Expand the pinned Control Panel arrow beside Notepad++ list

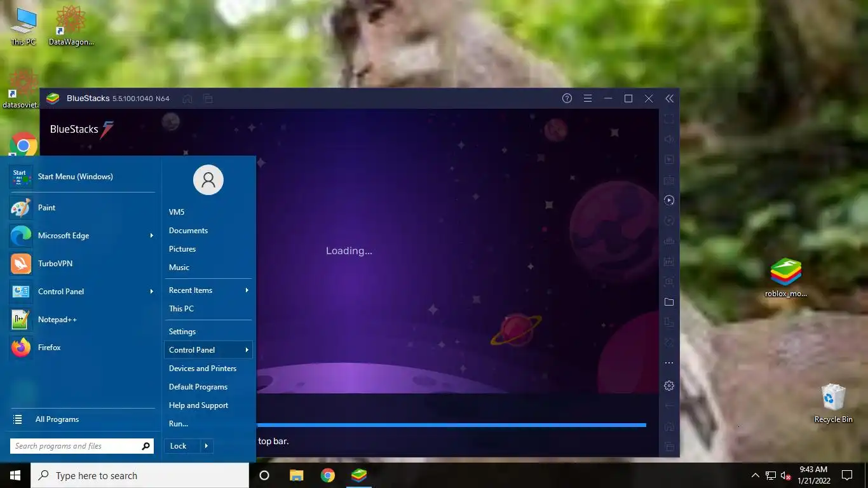click(151, 292)
